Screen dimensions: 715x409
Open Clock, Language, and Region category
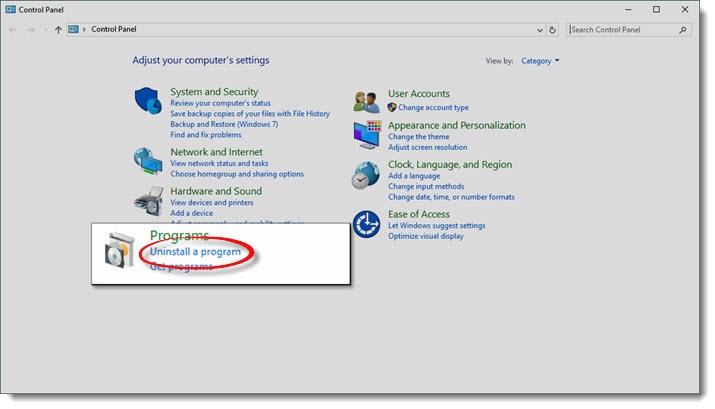(450, 165)
